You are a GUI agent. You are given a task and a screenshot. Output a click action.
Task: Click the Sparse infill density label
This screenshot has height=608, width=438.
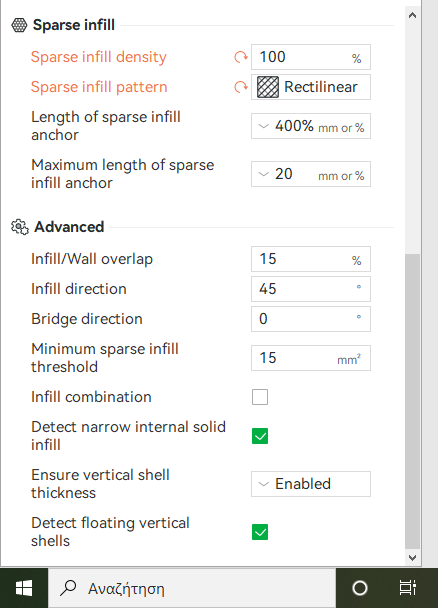pos(99,57)
